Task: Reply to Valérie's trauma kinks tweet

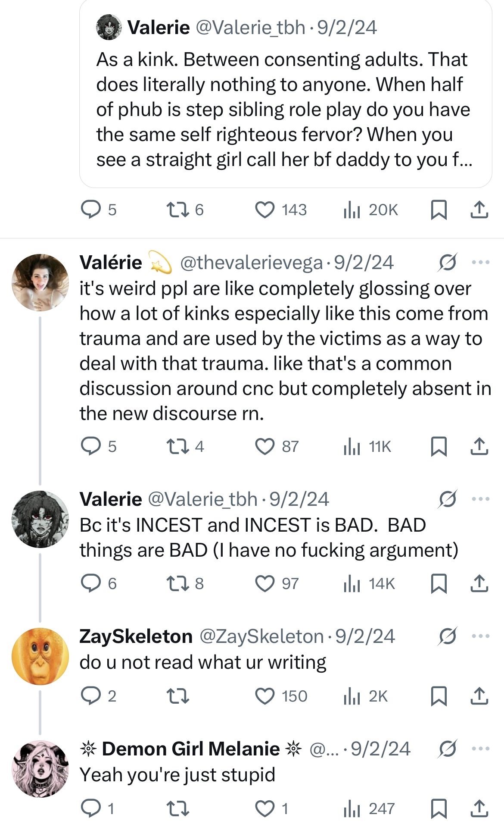Action: [x=91, y=446]
